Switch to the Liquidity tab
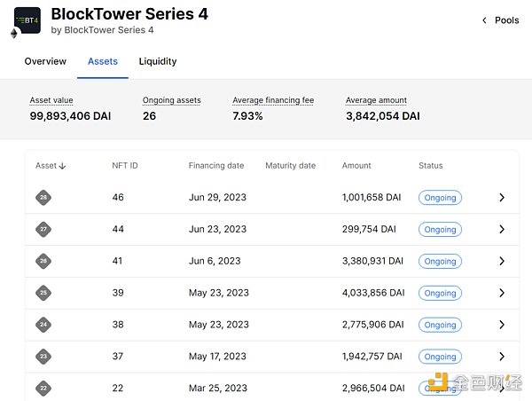The image size is (532, 401). coord(158,61)
